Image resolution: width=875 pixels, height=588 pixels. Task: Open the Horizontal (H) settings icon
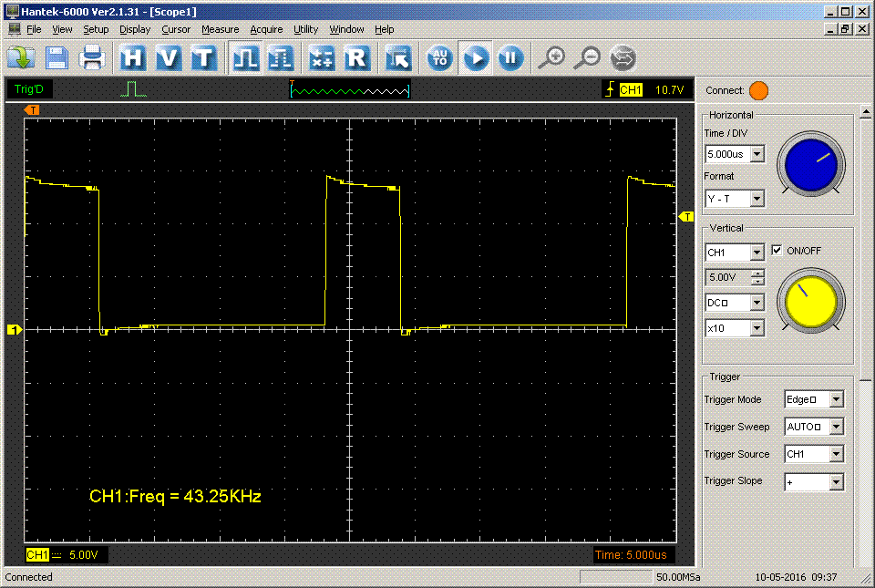coord(133,58)
